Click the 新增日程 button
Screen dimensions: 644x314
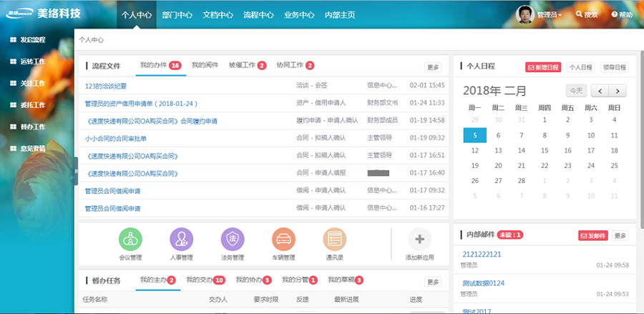543,67
